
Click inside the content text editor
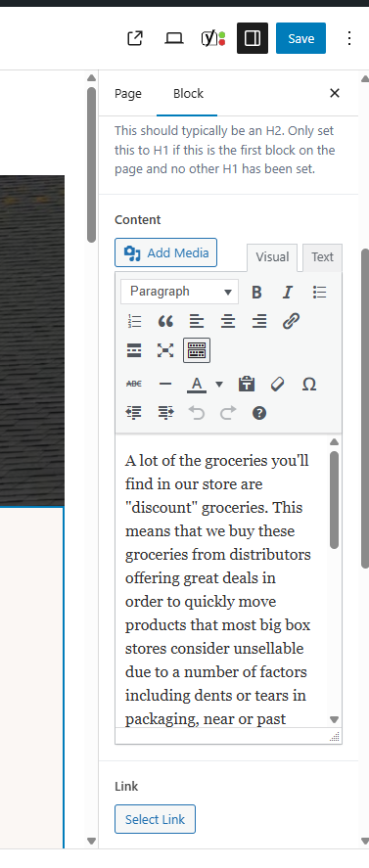(221, 580)
